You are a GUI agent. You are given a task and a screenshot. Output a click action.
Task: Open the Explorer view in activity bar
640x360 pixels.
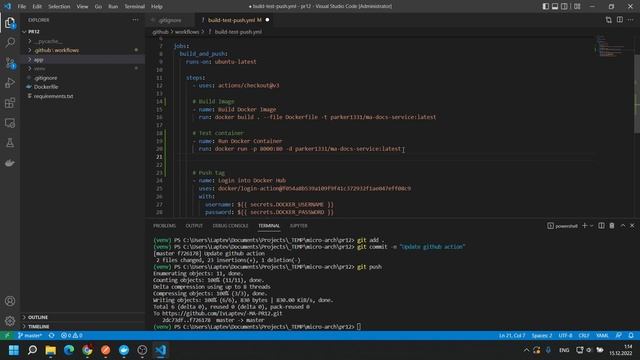[x=10, y=23]
